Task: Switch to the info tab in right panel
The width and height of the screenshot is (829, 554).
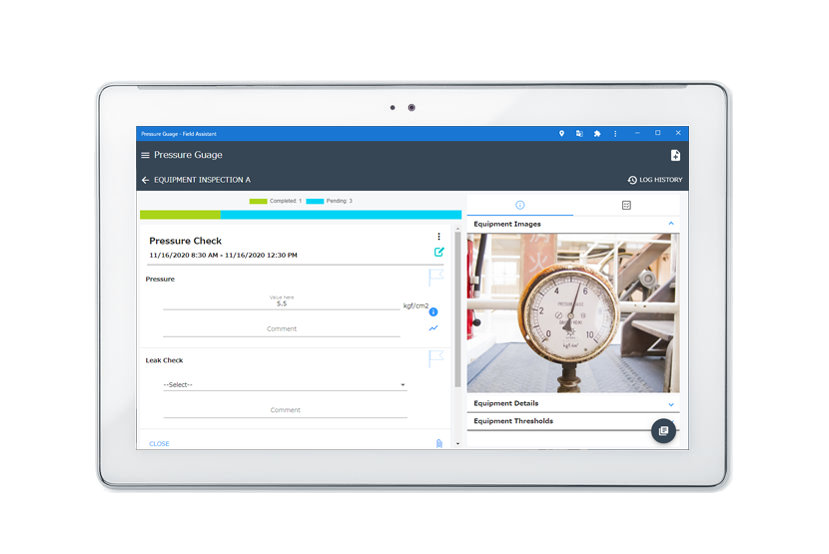Action: pos(520,205)
